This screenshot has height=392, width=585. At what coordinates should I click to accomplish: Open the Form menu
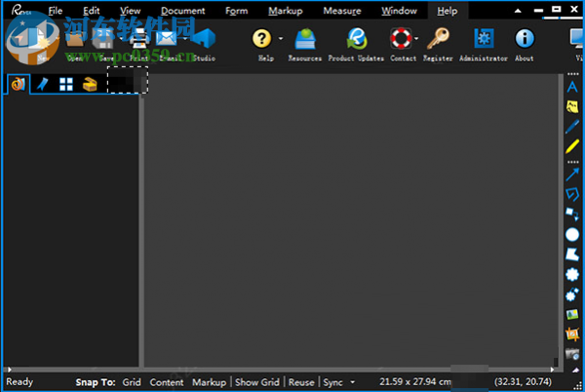(237, 11)
